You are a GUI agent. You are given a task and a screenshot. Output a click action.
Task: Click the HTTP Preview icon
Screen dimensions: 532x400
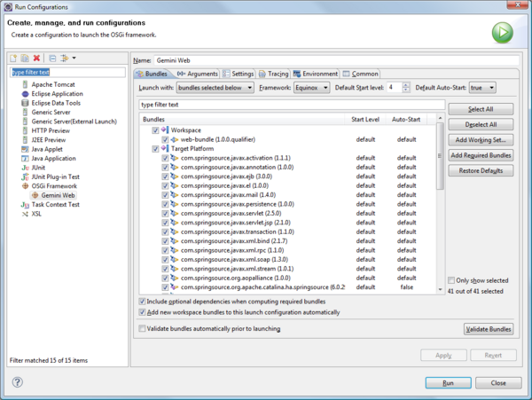(25, 130)
